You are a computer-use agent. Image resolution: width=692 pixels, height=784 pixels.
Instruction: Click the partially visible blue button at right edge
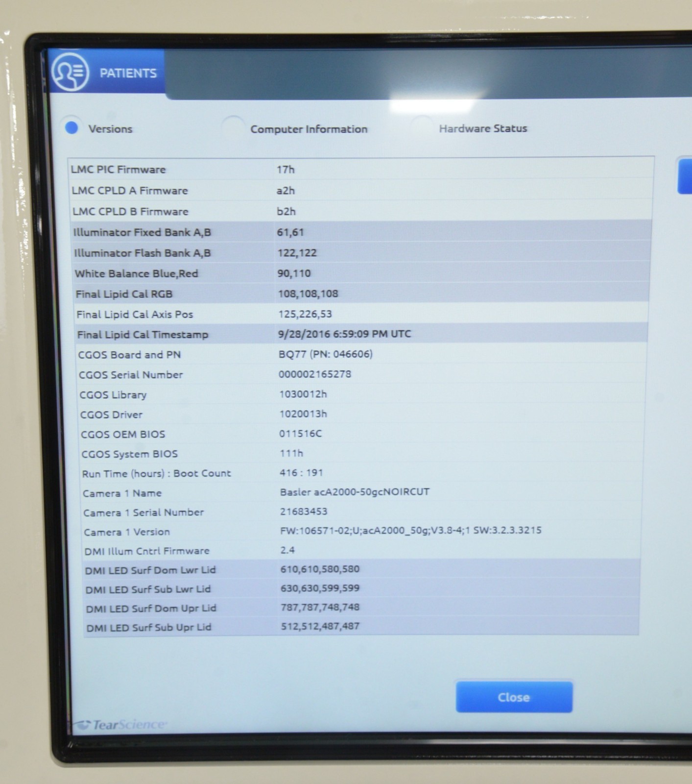click(685, 175)
